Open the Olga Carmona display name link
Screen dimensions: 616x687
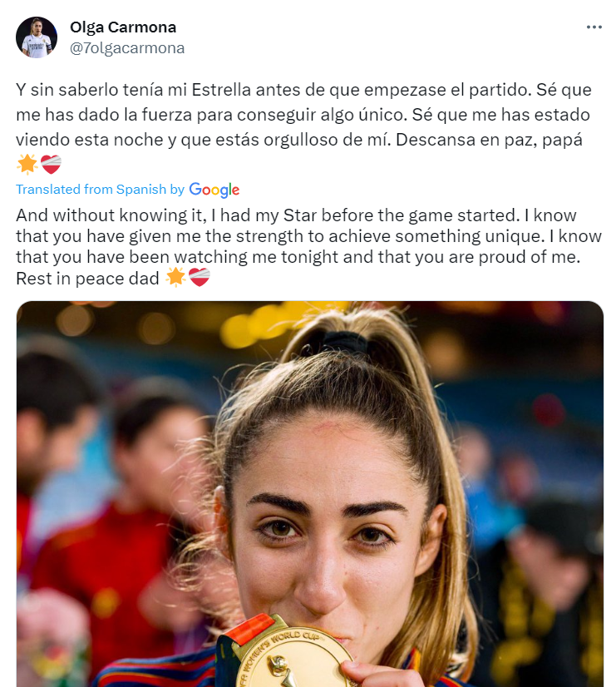pos(123,27)
